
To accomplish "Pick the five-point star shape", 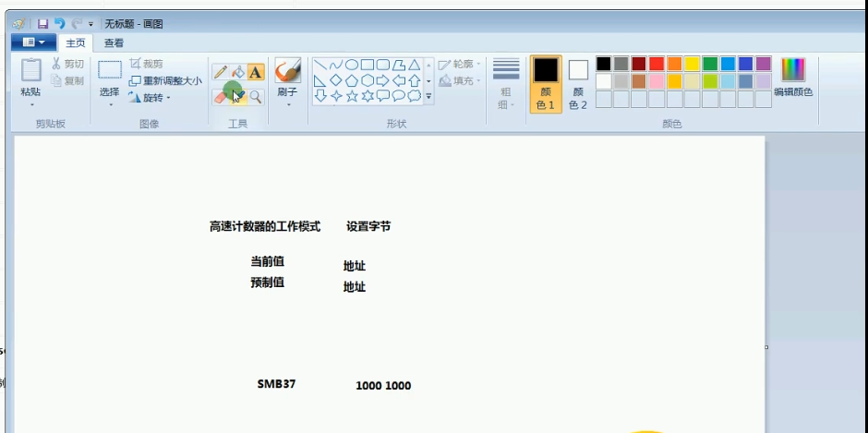I will point(352,96).
